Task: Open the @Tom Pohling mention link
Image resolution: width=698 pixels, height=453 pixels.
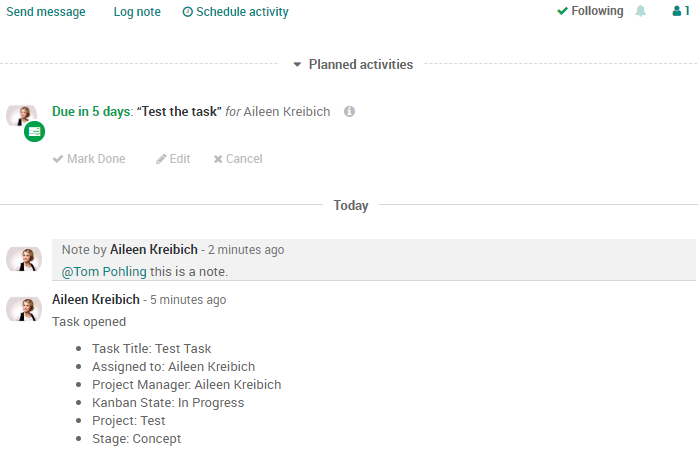Action: coord(104,271)
